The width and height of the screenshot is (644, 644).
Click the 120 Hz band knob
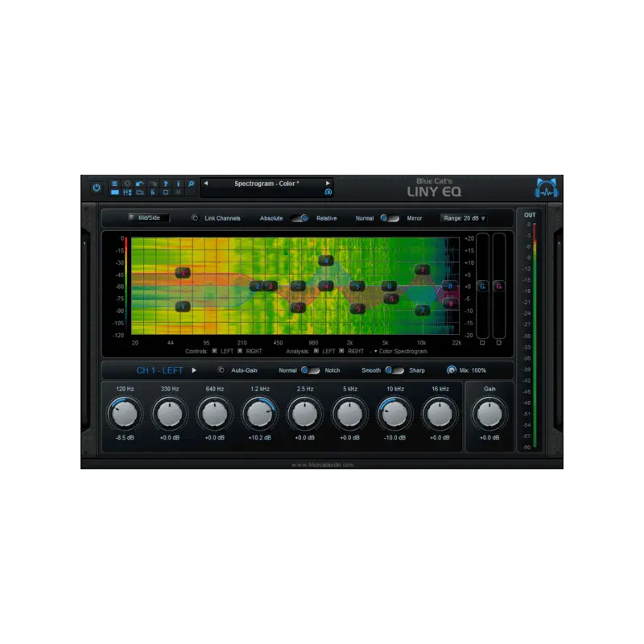(x=125, y=414)
